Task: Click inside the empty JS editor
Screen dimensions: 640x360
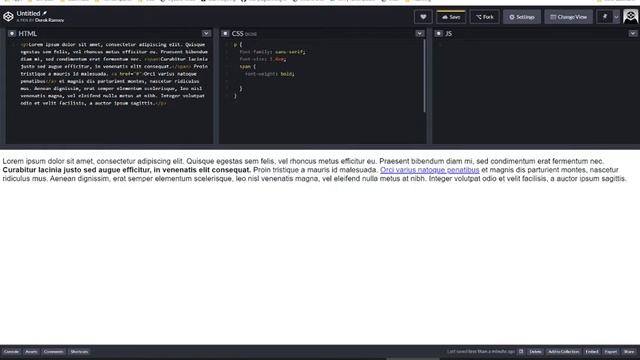Action: (535, 92)
